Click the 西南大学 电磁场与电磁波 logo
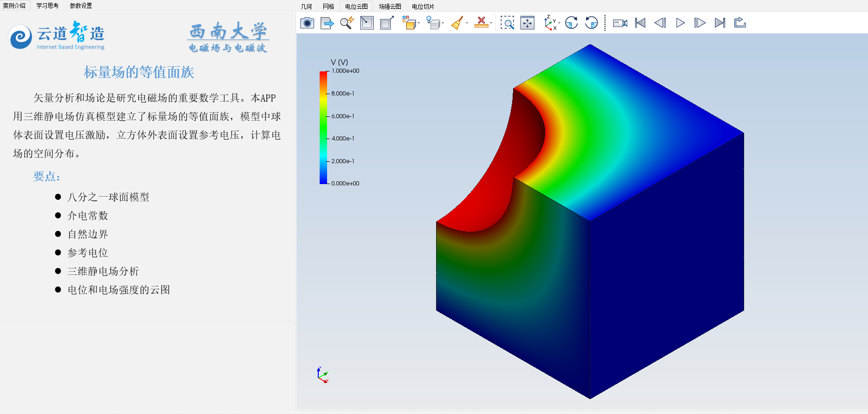 coord(228,37)
